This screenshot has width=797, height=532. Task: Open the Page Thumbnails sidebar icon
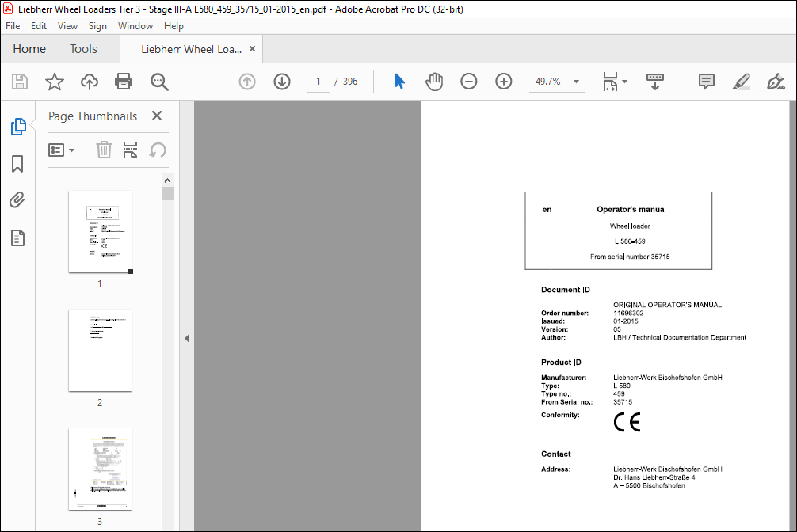[x=18, y=127]
